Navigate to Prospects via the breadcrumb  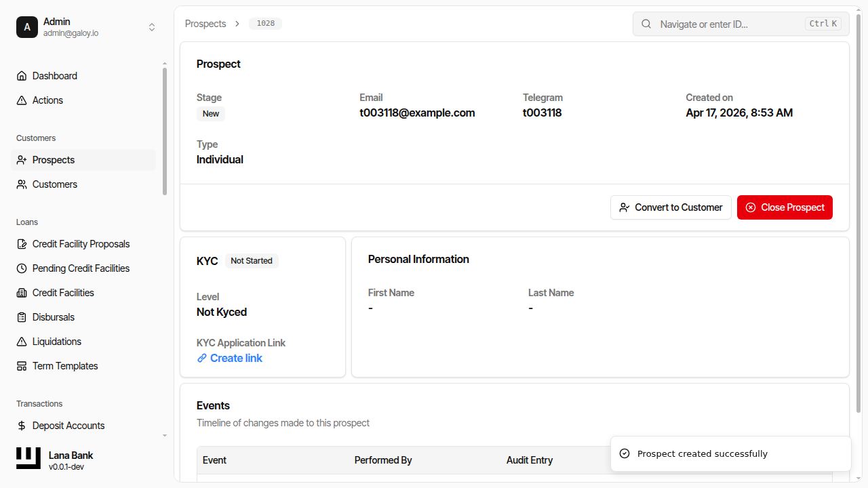coord(205,23)
